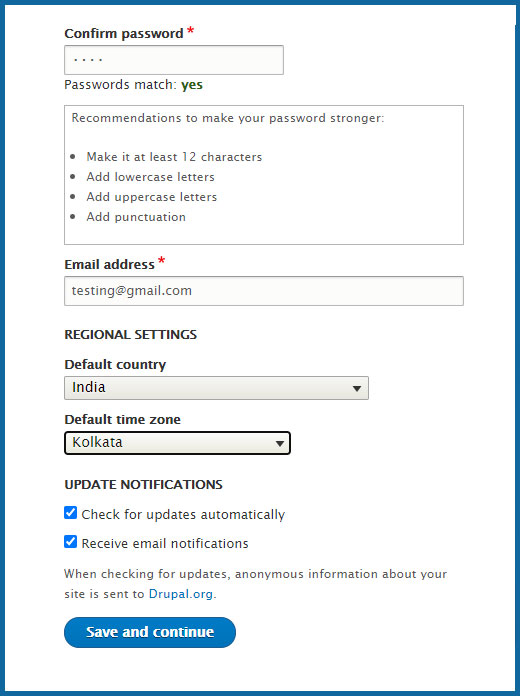Click the Email address label
This screenshot has height=696, width=520.
tap(109, 265)
